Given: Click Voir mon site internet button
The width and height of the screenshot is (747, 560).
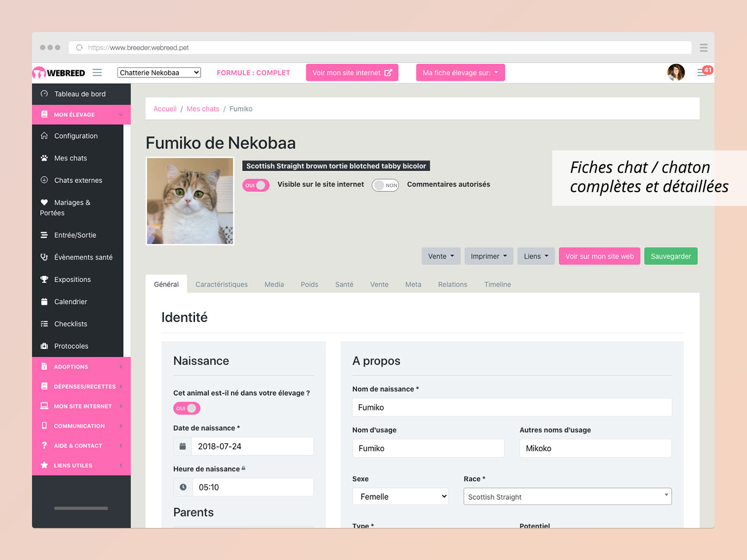Looking at the screenshot, I should pyautogui.click(x=352, y=73).
